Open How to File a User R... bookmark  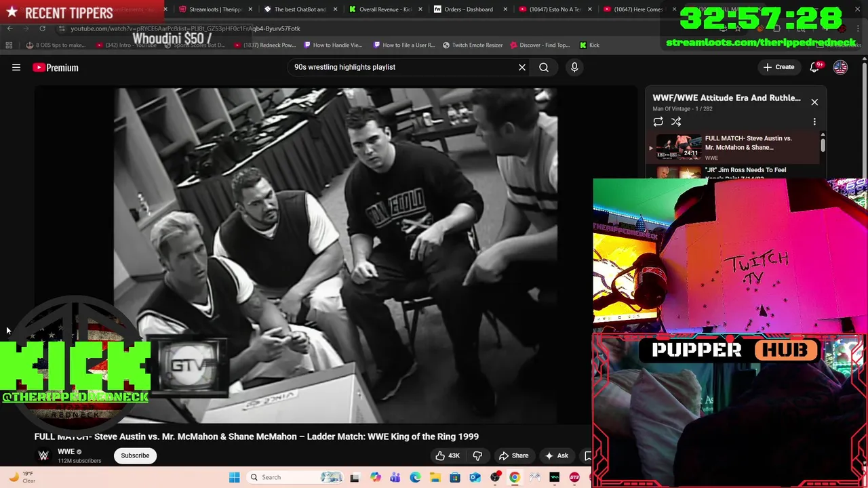pyautogui.click(x=404, y=45)
